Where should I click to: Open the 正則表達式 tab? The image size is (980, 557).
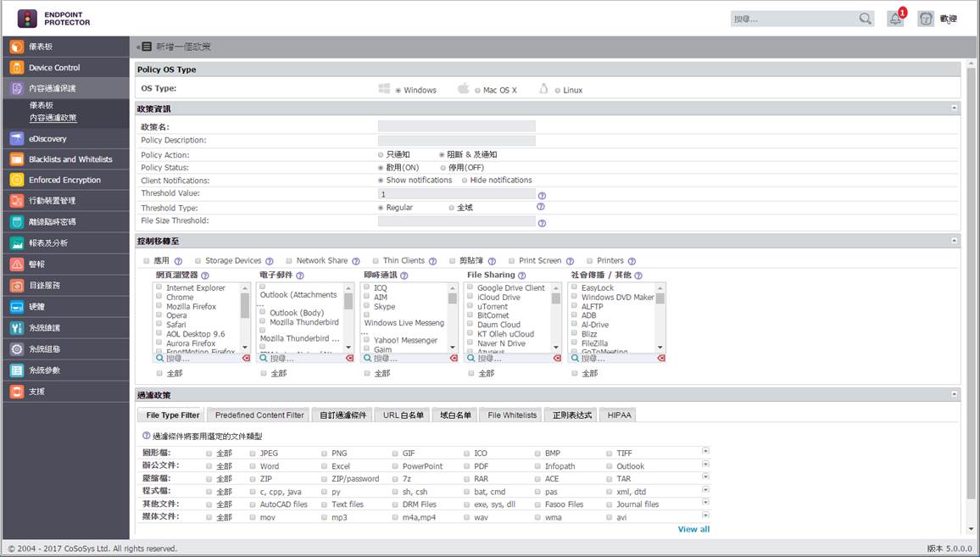572,415
